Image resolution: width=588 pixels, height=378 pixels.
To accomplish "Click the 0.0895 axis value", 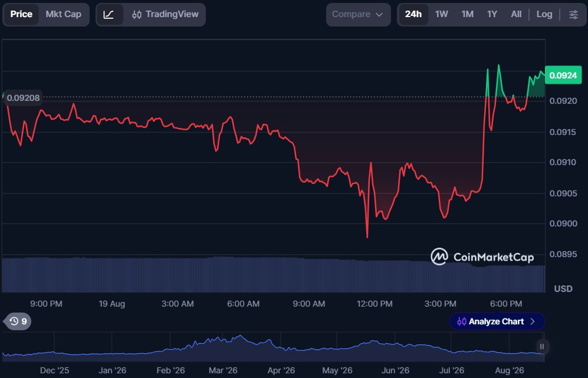I will point(563,254).
